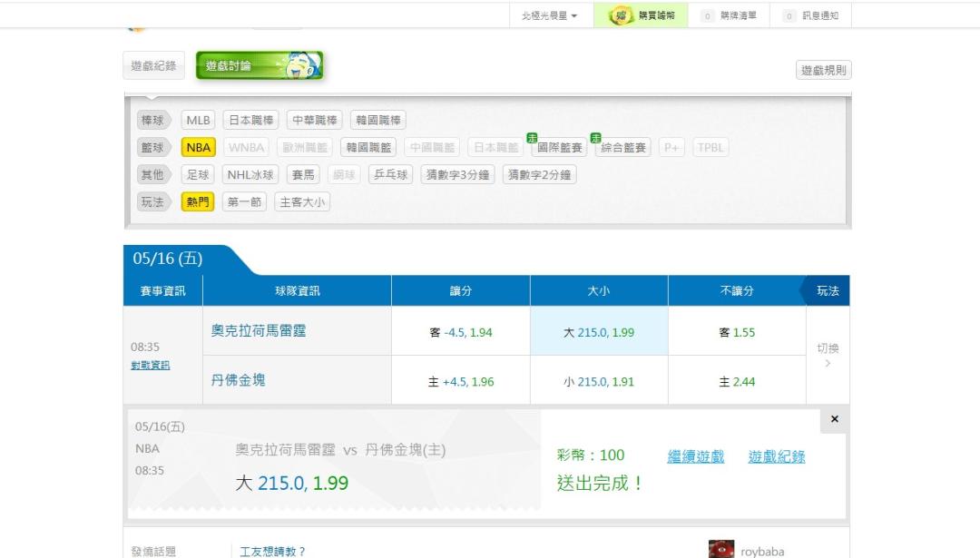Viewport: 980px width, 558px height.
Task: Select the 第一節 play type
Action: tap(244, 201)
